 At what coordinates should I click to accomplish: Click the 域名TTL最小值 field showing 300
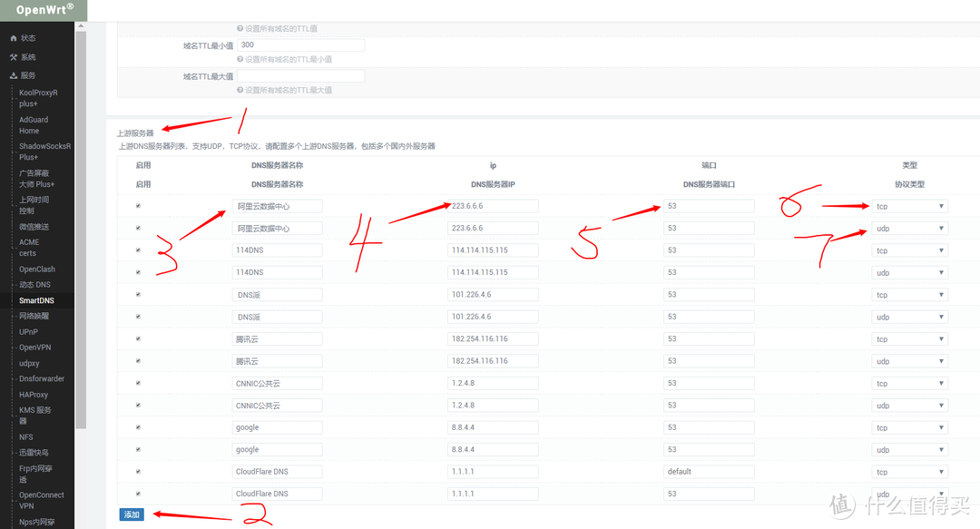(300, 45)
